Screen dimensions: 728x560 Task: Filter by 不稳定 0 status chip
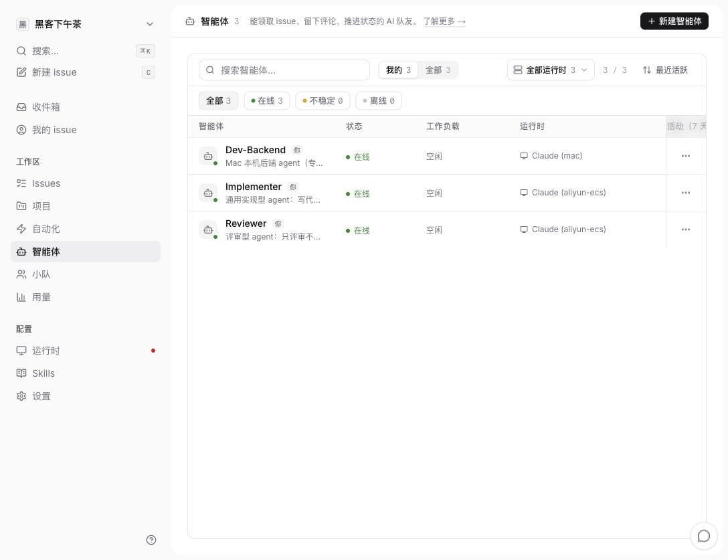(x=323, y=101)
